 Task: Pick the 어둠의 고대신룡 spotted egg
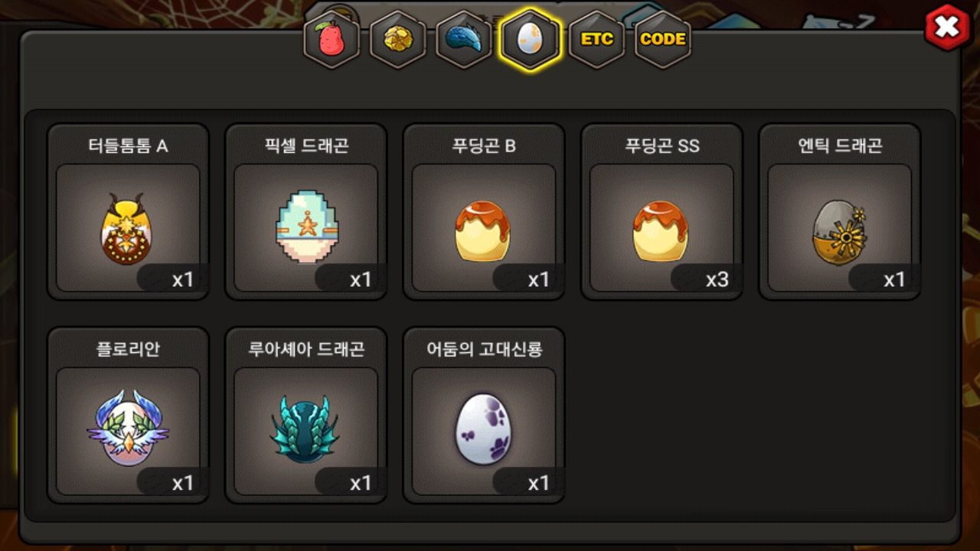point(483,429)
